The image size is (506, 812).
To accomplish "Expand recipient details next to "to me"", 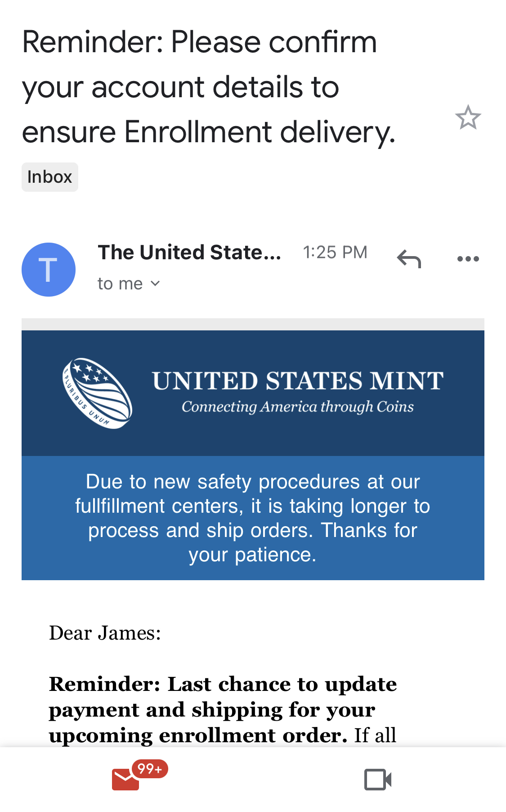I will click(155, 284).
